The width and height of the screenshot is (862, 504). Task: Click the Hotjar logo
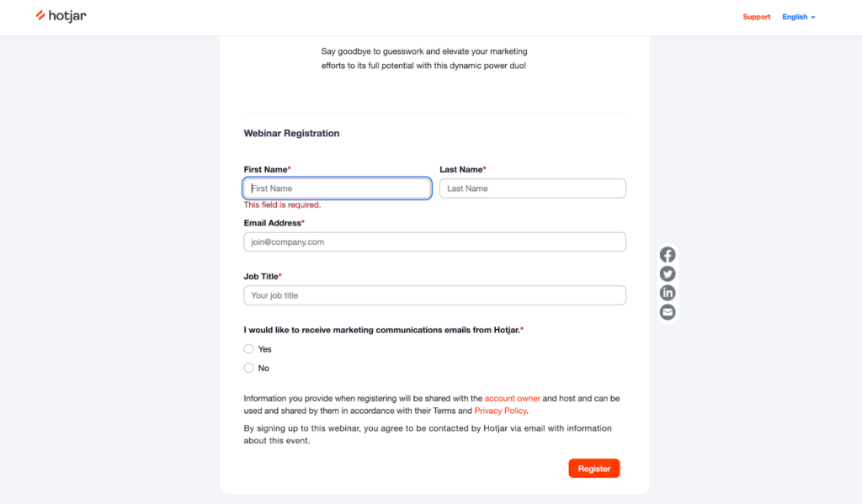click(x=61, y=16)
